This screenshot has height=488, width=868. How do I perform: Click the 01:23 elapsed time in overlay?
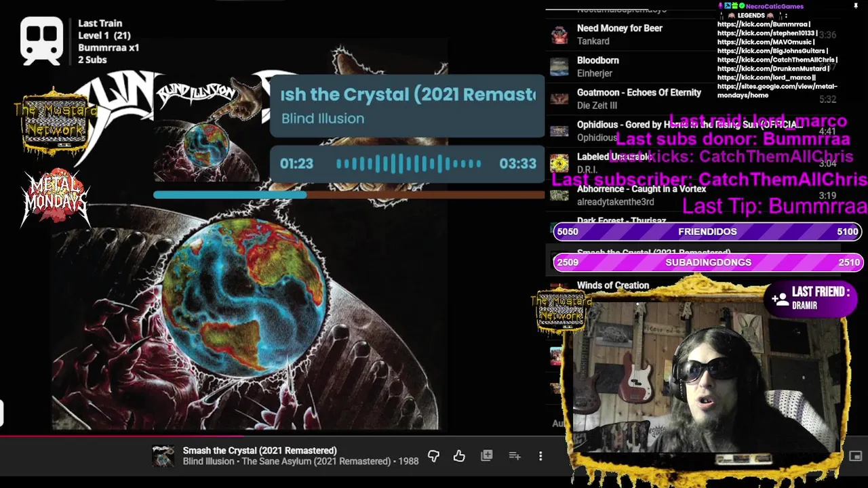coord(296,164)
